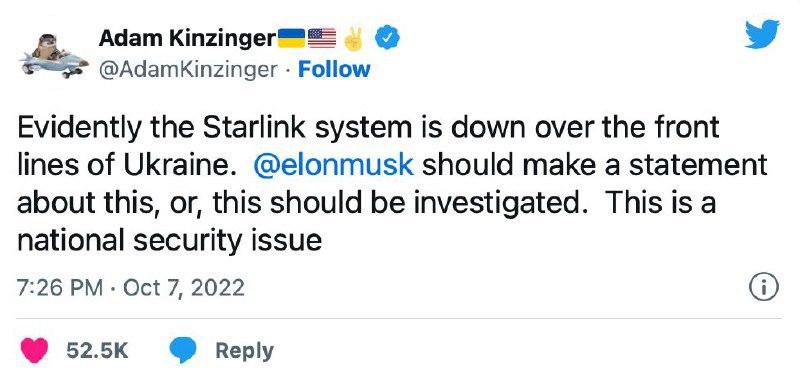Click the words "national security issue"
800x375 pixels.
pos(169,241)
